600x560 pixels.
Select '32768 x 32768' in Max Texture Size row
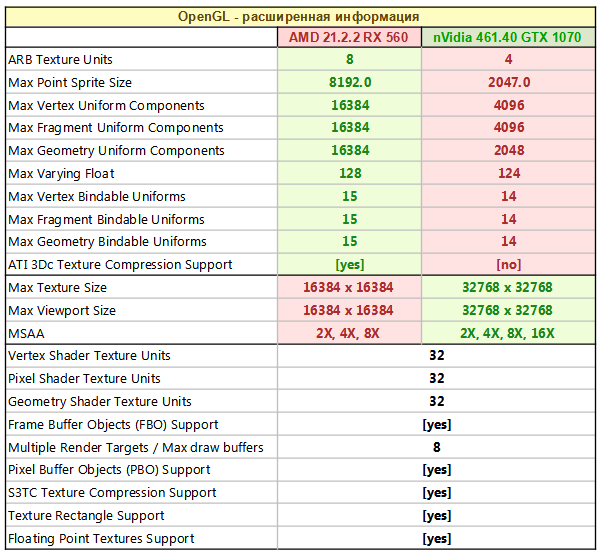[507, 287]
